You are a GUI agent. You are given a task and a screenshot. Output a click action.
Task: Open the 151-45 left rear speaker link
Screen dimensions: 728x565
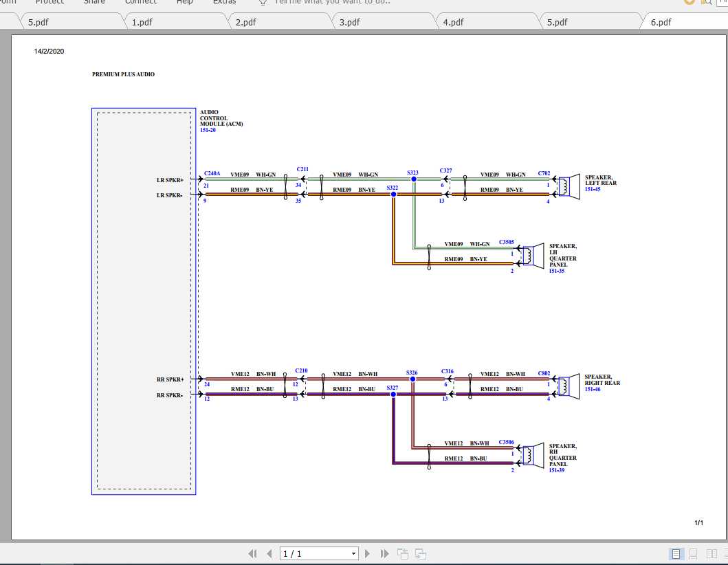(591, 188)
